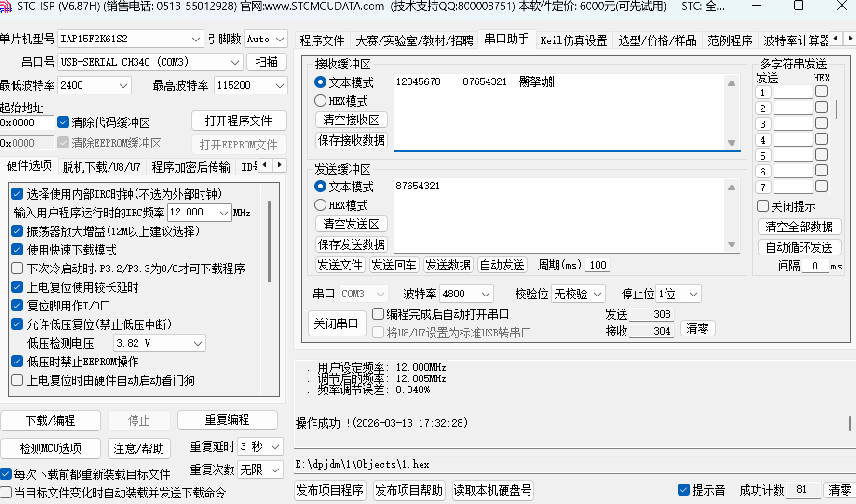Toggle 每次下载前都重新装载目标文件 checkbox

click(6, 474)
